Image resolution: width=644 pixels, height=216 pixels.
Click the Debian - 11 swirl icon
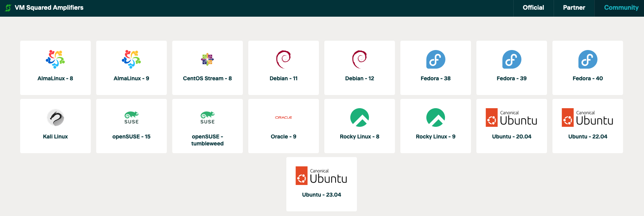pyautogui.click(x=284, y=59)
